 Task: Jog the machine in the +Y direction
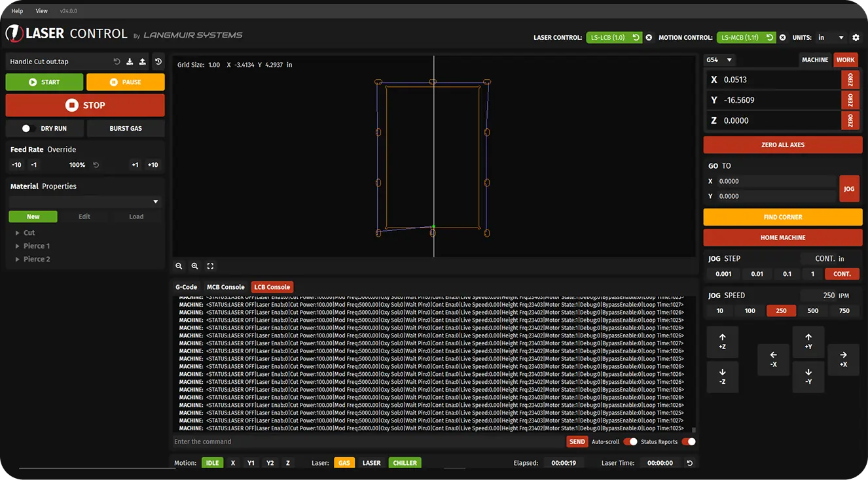pyautogui.click(x=808, y=341)
